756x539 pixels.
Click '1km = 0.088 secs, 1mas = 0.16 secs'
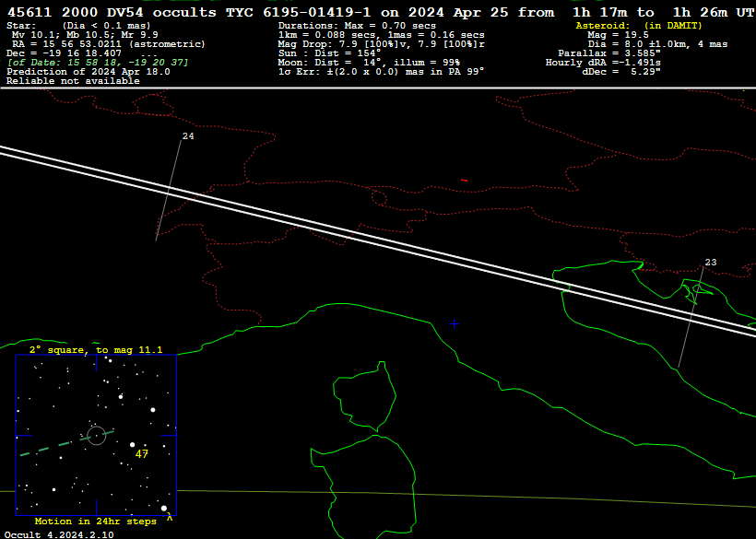pos(382,35)
